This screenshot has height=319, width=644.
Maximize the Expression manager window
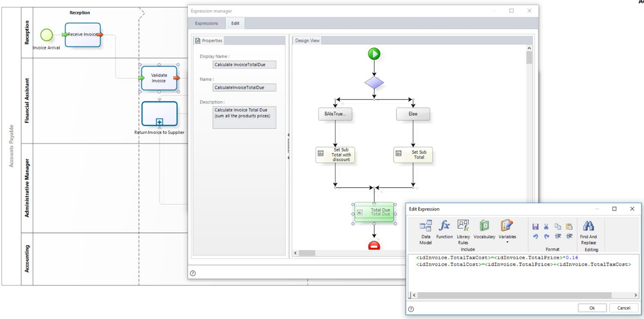point(512,11)
